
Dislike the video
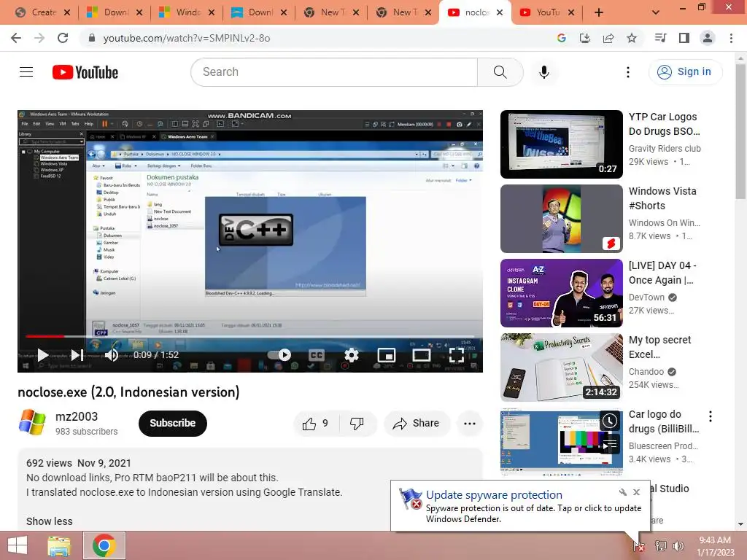pyautogui.click(x=357, y=423)
